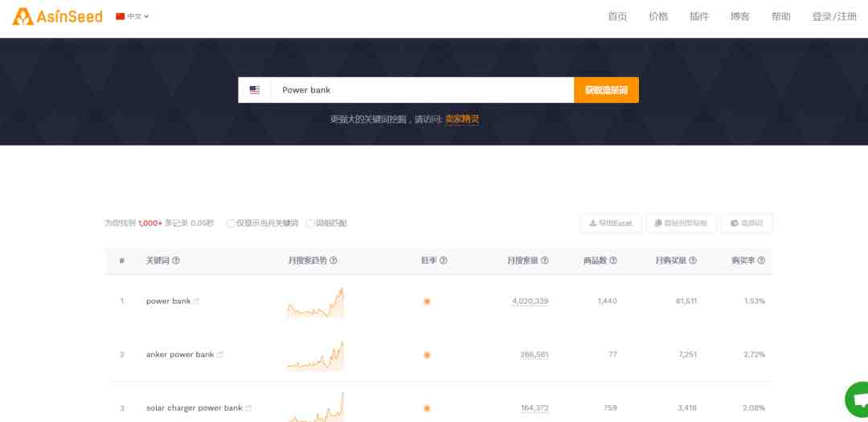Click peak season dot in power bank row
Screen dimensions: 868x422
click(427, 301)
